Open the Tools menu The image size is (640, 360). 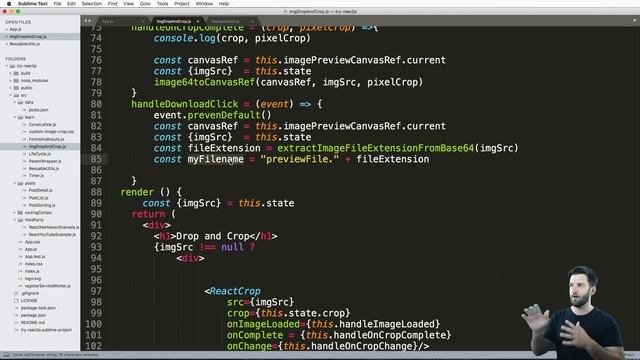click(x=162, y=4)
